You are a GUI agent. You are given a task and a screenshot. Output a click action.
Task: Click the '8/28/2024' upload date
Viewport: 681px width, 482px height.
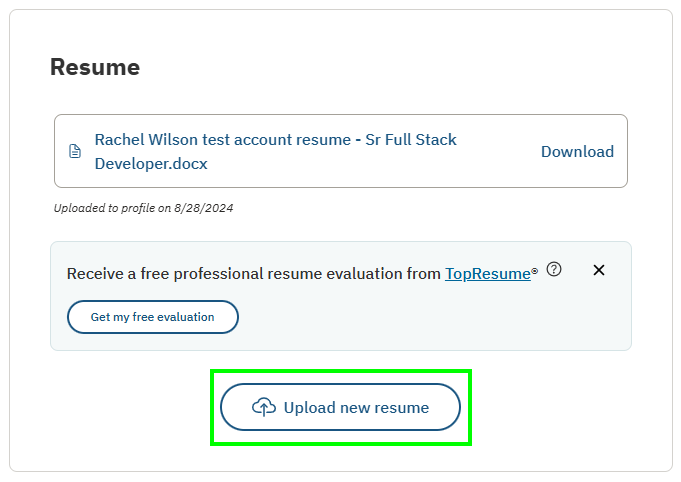208,209
